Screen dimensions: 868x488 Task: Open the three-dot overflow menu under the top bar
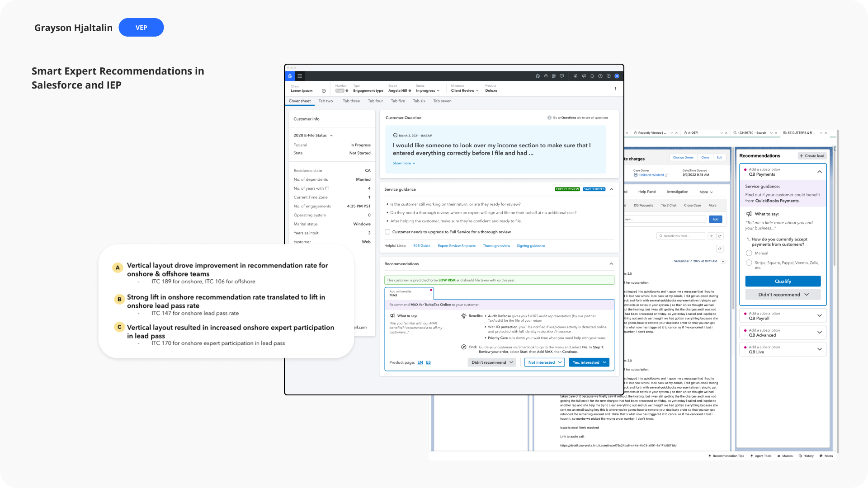615,89
